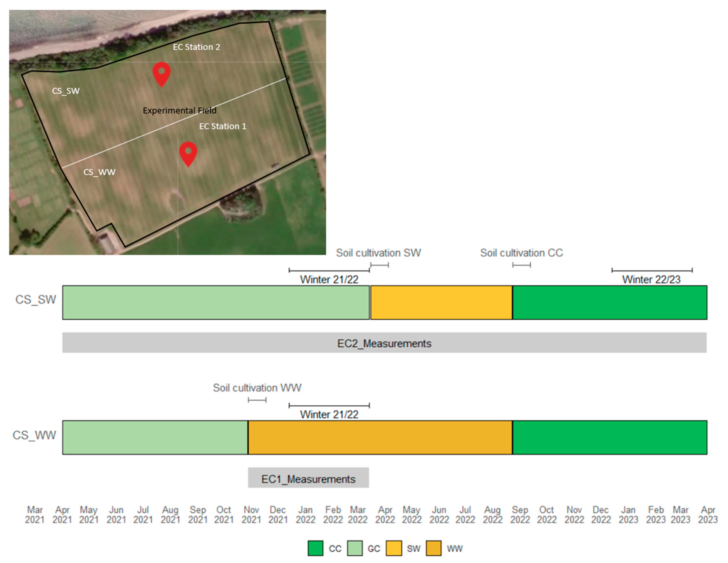Click the dark green CC segment of CS_WW
The width and height of the screenshot is (728, 563).
pos(609,437)
